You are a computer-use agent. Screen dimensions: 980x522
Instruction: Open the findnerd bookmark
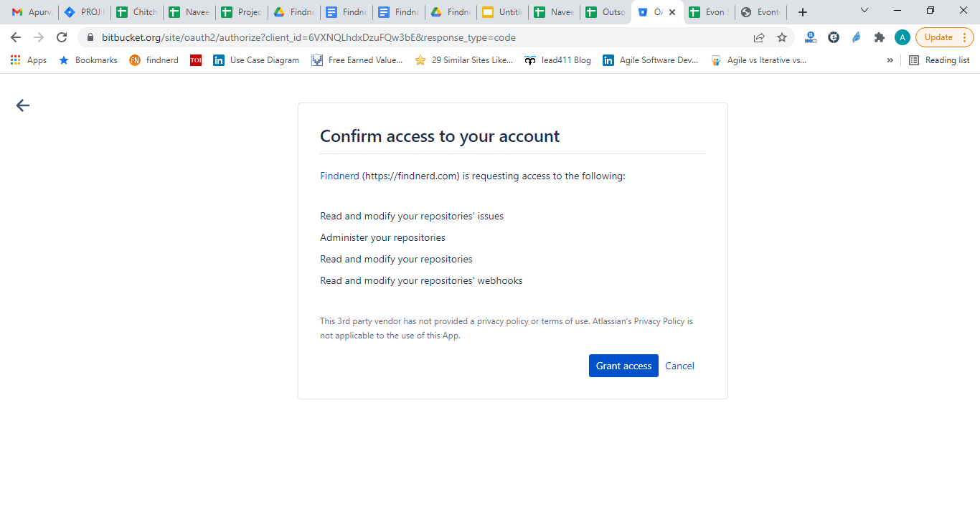pos(154,60)
